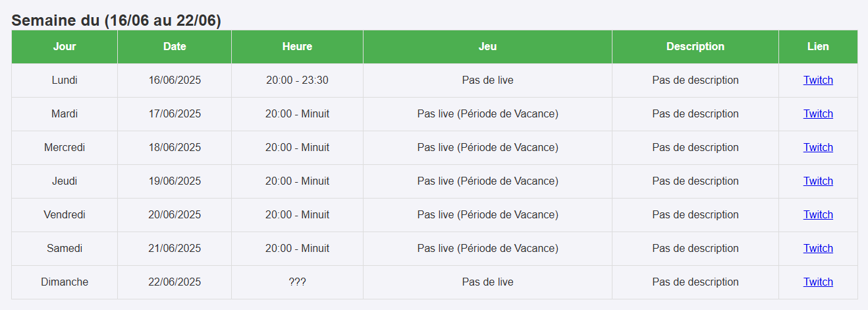868x310 pixels.
Task: Click the 16/06/2025 date cell
Action: point(175,80)
